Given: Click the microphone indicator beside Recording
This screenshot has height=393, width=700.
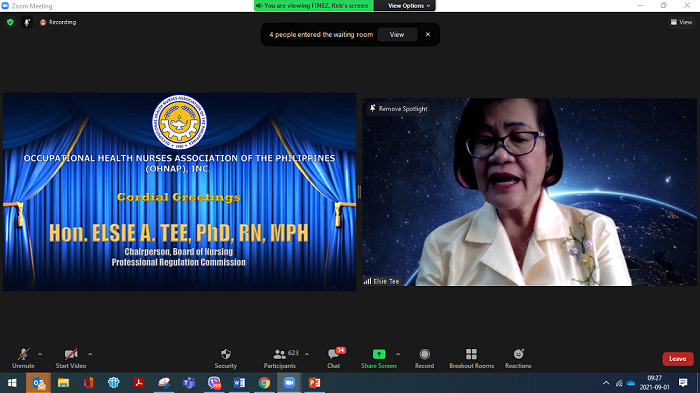Looking at the screenshot, I should point(27,22).
